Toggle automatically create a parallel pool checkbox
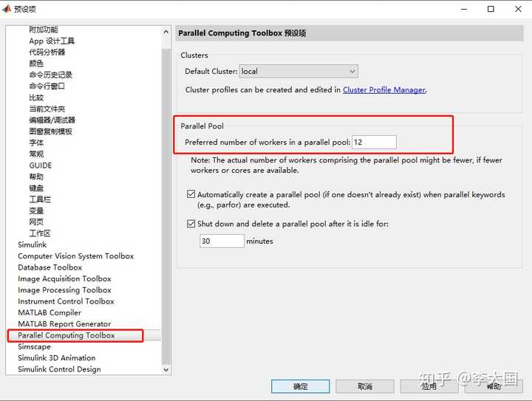Screen dimensions: 532x401 pos(191,194)
